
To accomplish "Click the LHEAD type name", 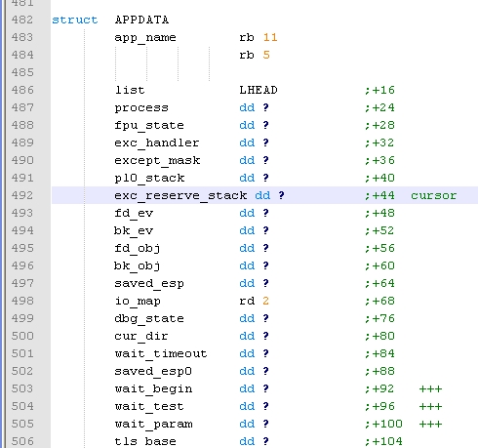I will tap(259, 90).
